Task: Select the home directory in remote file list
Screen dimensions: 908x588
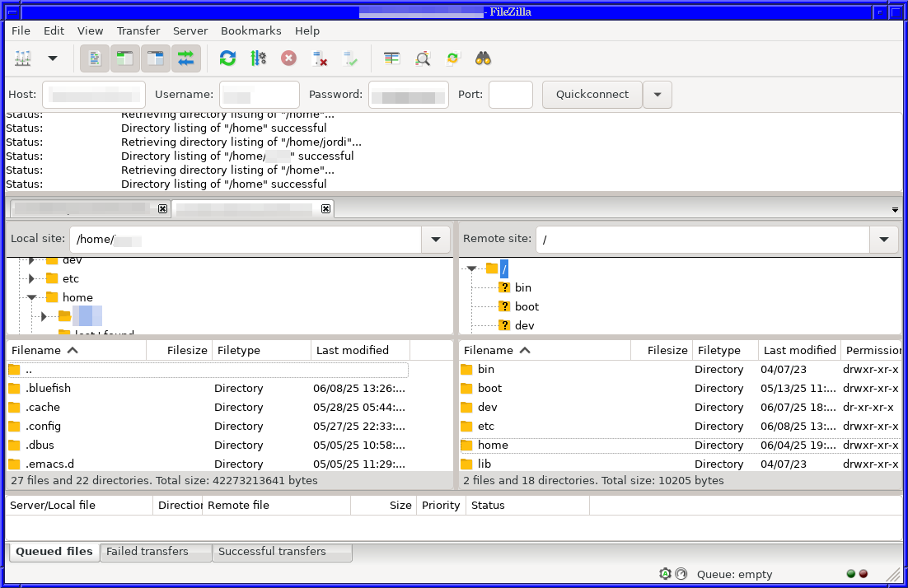Action: coord(681,445)
